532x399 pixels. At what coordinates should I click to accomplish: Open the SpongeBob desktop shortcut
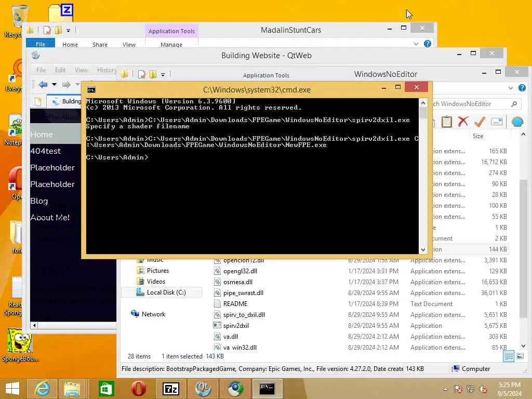click(x=20, y=345)
